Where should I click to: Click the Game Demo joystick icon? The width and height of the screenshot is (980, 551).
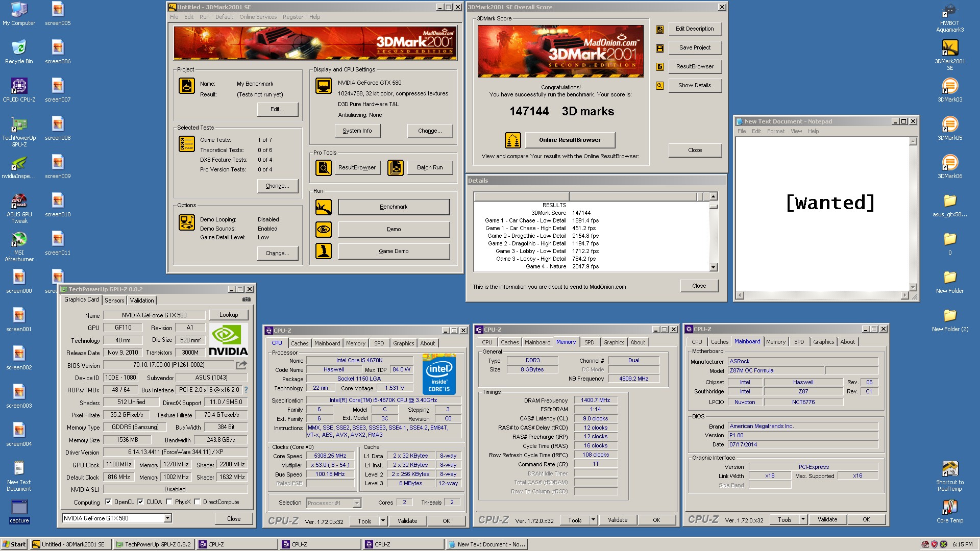tap(324, 251)
